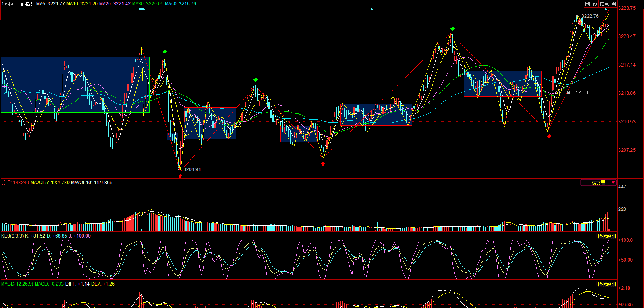This screenshot has height=308, width=644.
Task: Click the triple cyan diamond info marker
Action: coord(142,9)
